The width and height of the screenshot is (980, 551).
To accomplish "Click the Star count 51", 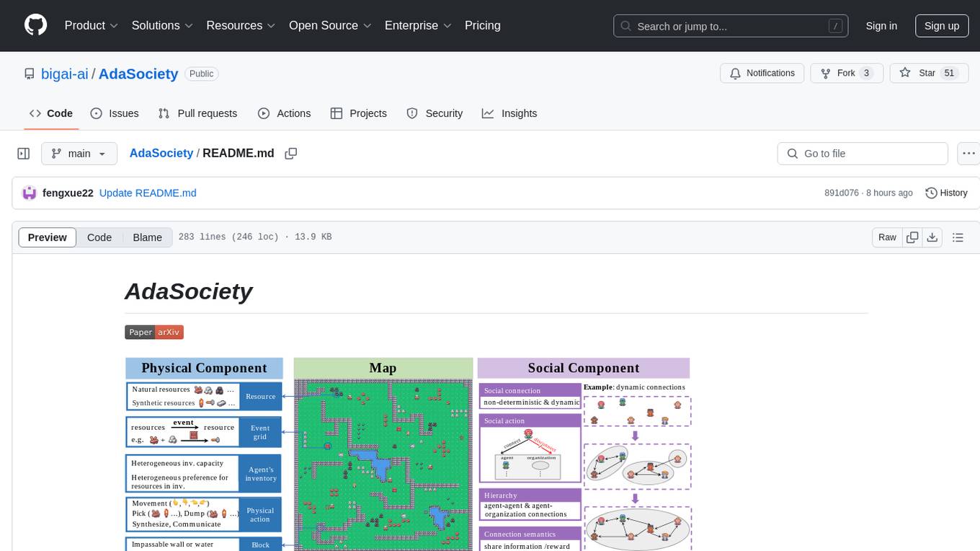I will point(949,74).
